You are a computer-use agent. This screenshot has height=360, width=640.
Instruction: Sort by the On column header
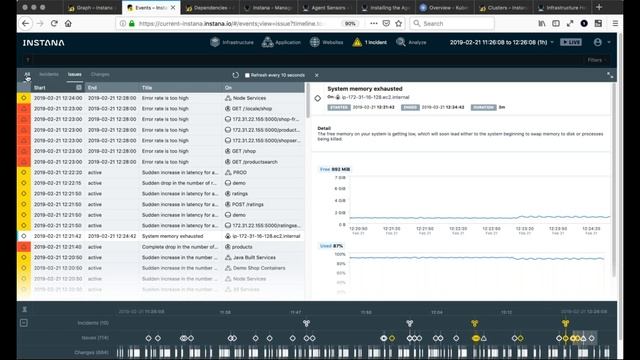pos(228,87)
